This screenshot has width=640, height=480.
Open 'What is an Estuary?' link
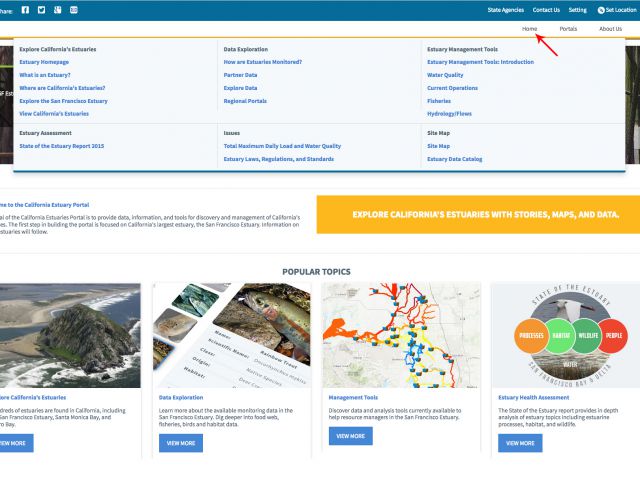pos(45,75)
